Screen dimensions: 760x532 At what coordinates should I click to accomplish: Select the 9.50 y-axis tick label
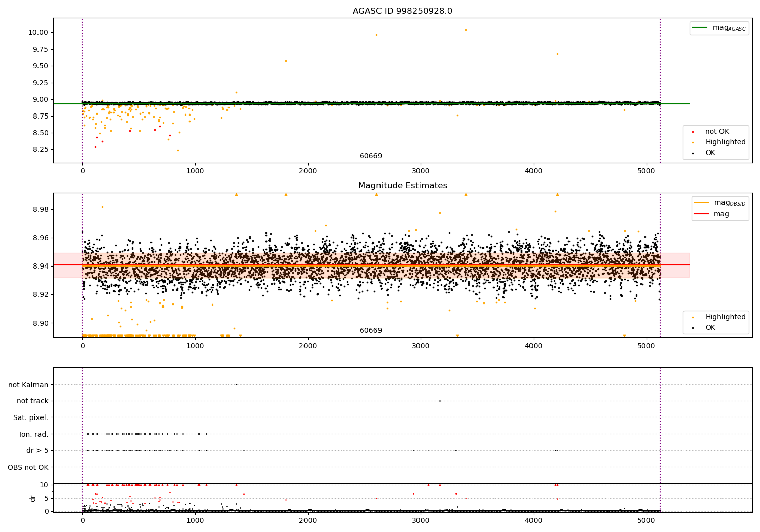(40, 66)
